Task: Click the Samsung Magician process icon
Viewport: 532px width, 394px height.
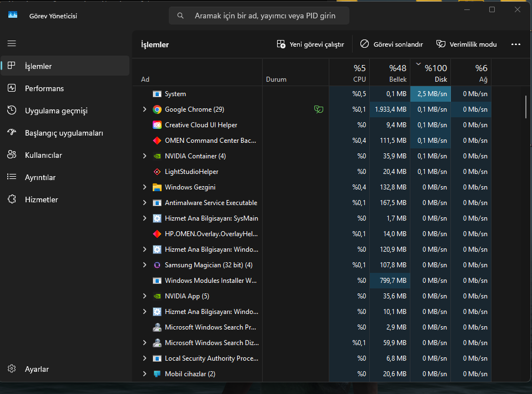Action: [157, 265]
